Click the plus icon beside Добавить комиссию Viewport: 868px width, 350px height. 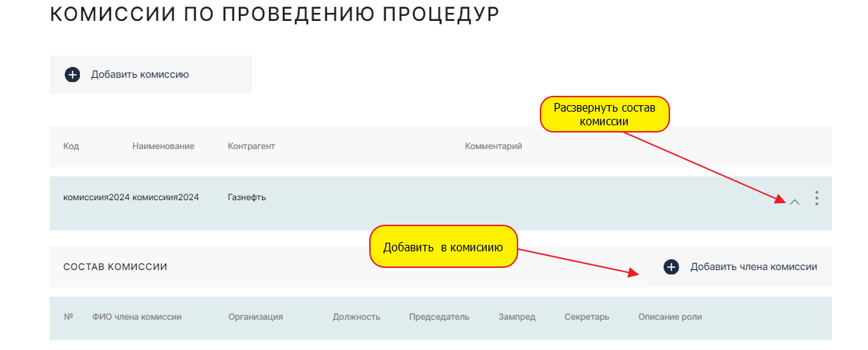(72, 74)
